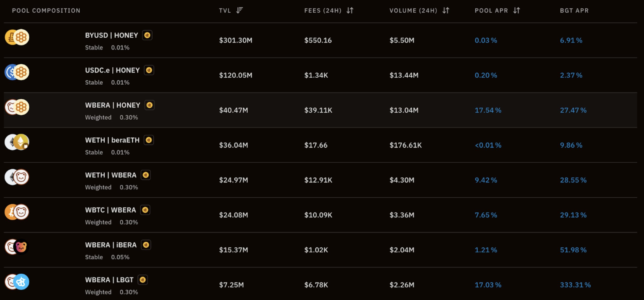
Task: Click the USDC.e | HONEY reward badge
Action: [149, 70]
